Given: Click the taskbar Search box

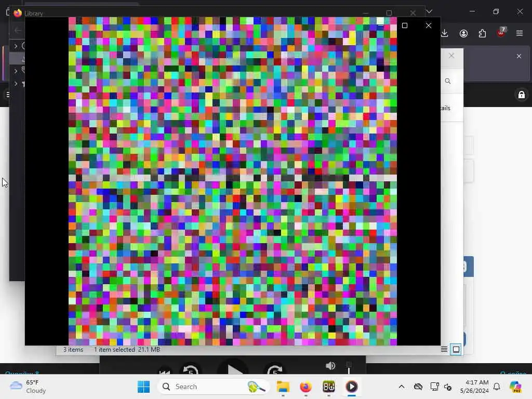Looking at the screenshot, I should click(x=214, y=387).
